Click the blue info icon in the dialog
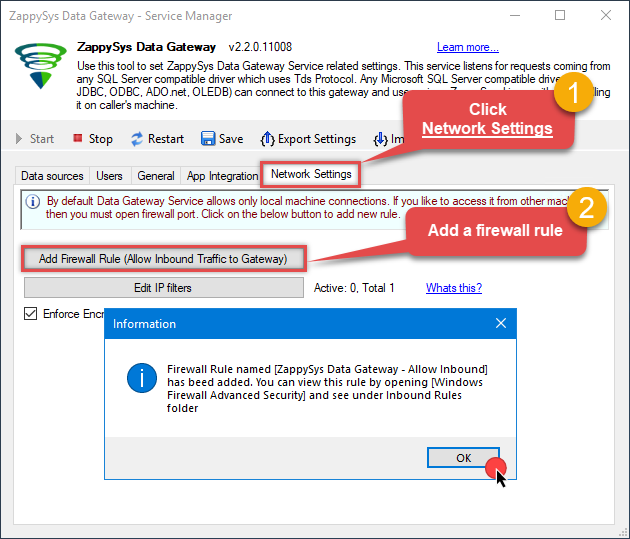 [142, 378]
